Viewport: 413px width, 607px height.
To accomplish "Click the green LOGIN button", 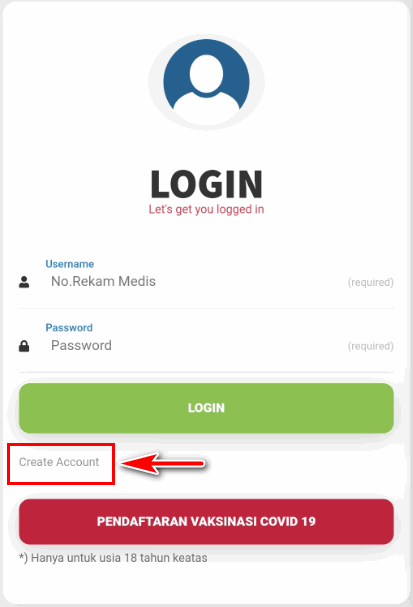I will click(206, 408).
